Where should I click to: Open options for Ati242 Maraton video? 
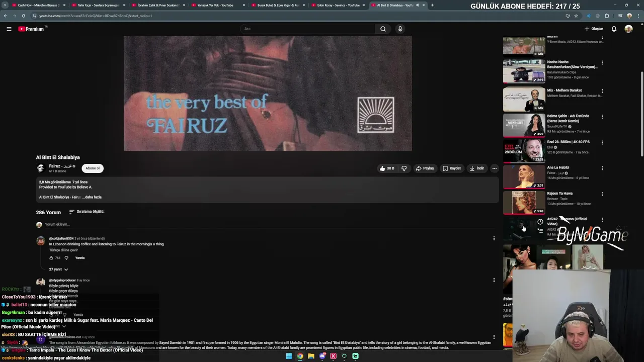click(602, 220)
